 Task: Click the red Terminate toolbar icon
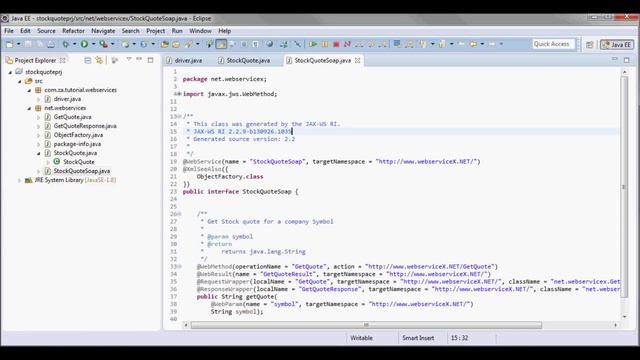(336, 44)
